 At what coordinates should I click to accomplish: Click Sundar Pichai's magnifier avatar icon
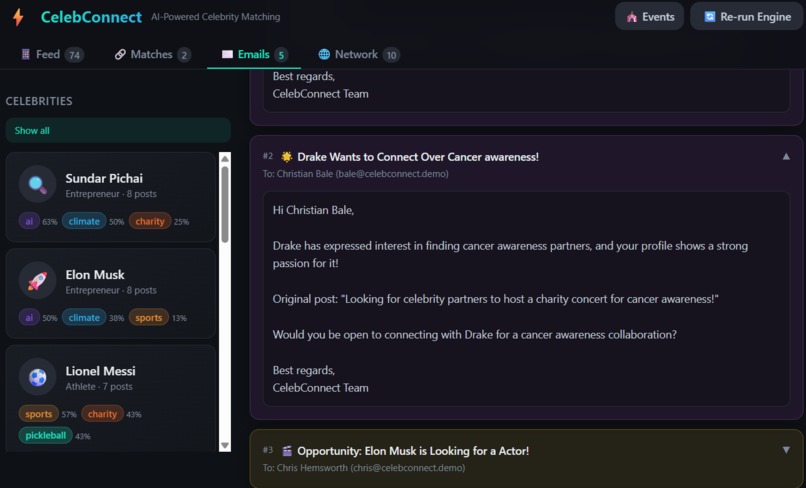(x=38, y=184)
